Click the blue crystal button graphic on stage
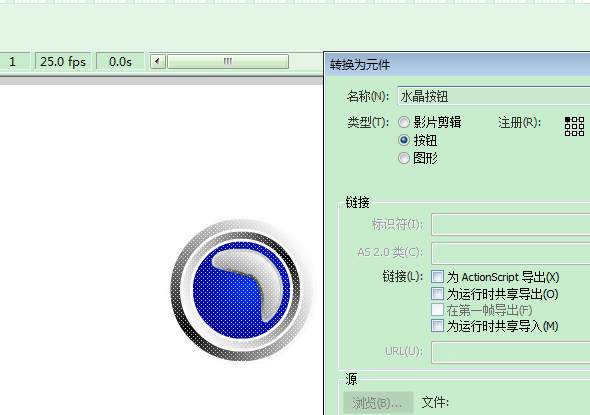 point(241,289)
